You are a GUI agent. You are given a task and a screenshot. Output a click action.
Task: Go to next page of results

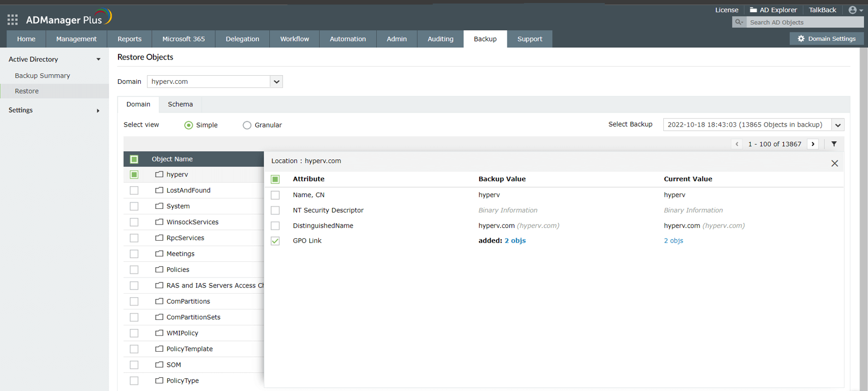[x=813, y=144]
